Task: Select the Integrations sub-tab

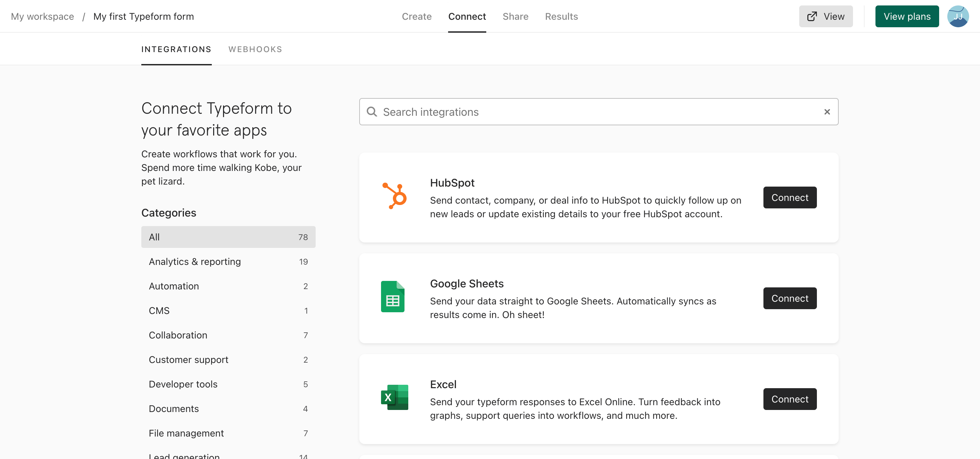Action: coord(176,49)
